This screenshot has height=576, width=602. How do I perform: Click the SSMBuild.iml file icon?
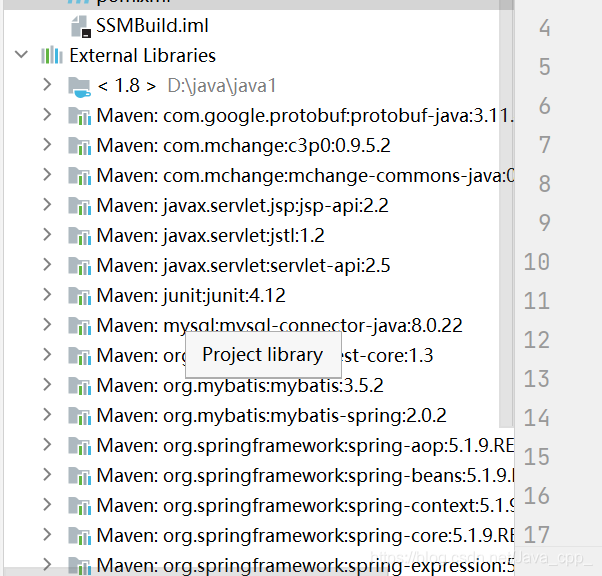pos(81,26)
